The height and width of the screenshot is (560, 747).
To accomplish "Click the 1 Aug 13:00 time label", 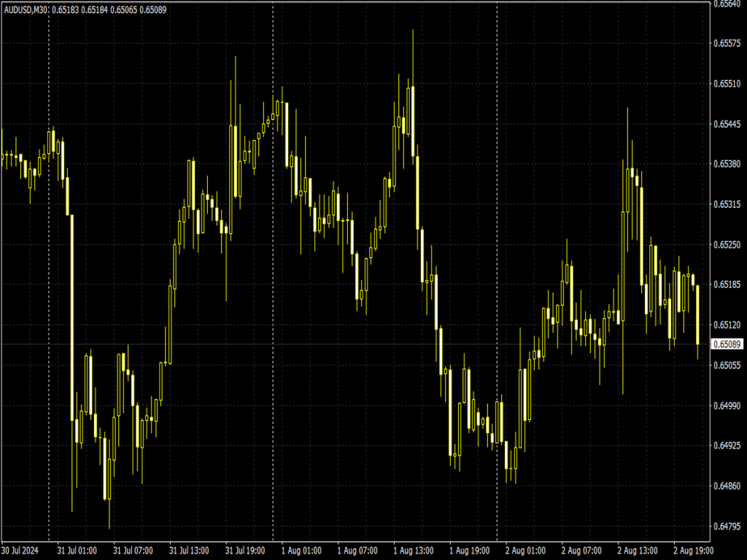I will pyautogui.click(x=412, y=551).
